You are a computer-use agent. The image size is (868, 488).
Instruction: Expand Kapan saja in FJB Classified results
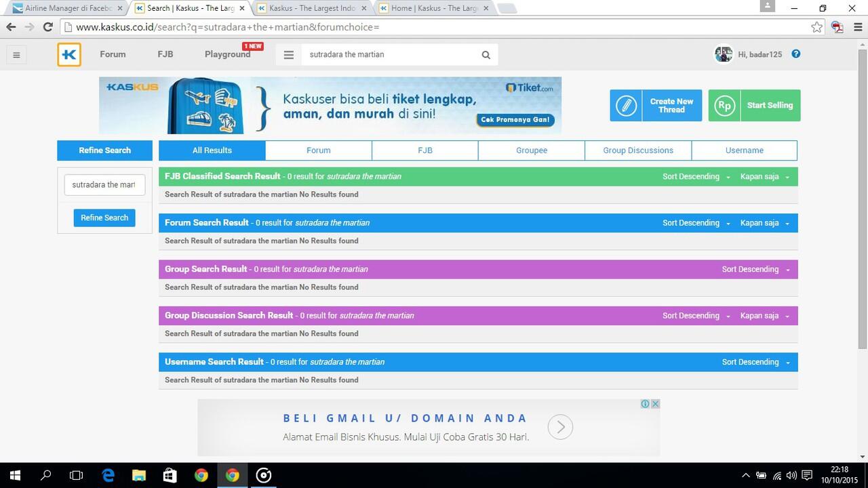point(765,177)
